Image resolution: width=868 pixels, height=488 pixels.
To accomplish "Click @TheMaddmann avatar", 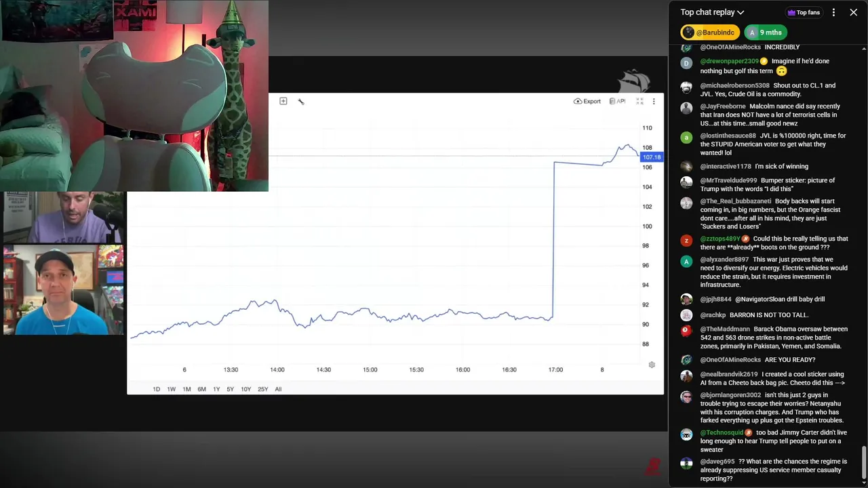I will (x=686, y=331).
